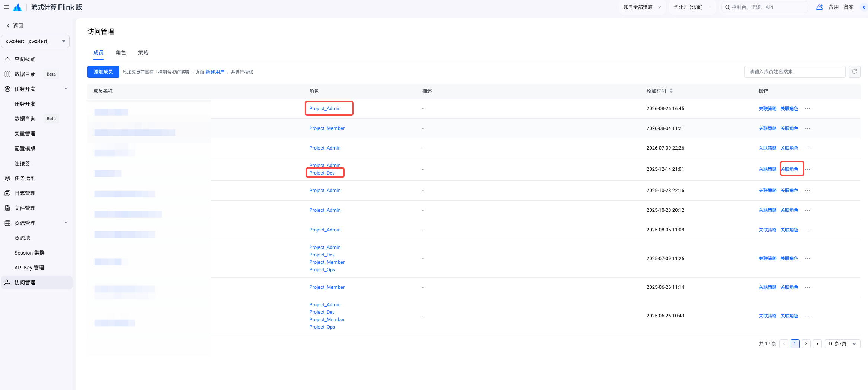This screenshot has height=390, width=868.
Task: Click the 新建用户 link
Action: pos(215,72)
